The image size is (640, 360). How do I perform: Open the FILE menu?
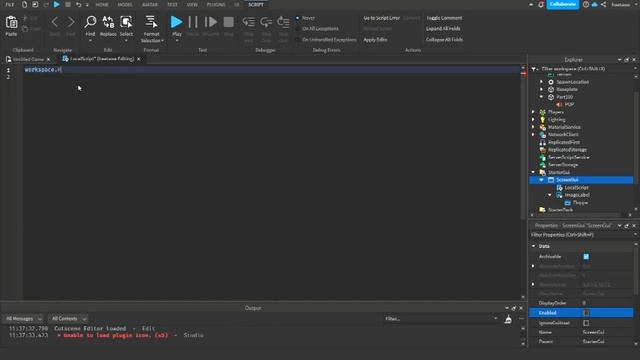[x=10, y=4]
